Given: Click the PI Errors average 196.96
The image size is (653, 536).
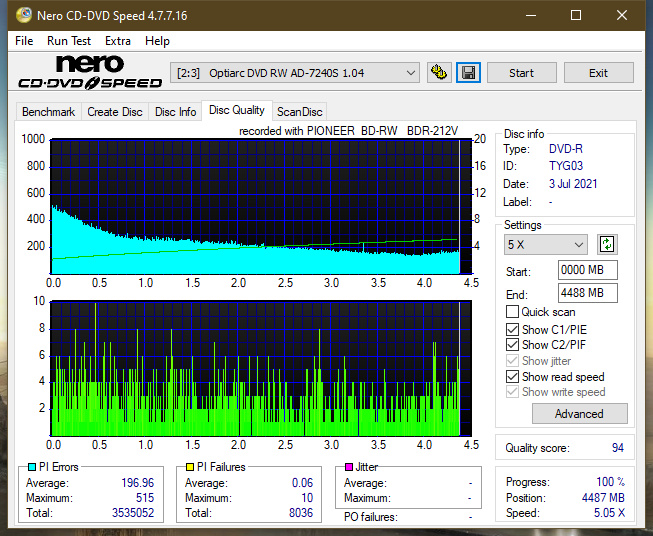Looking at the screenshot, I should [137, 483].
